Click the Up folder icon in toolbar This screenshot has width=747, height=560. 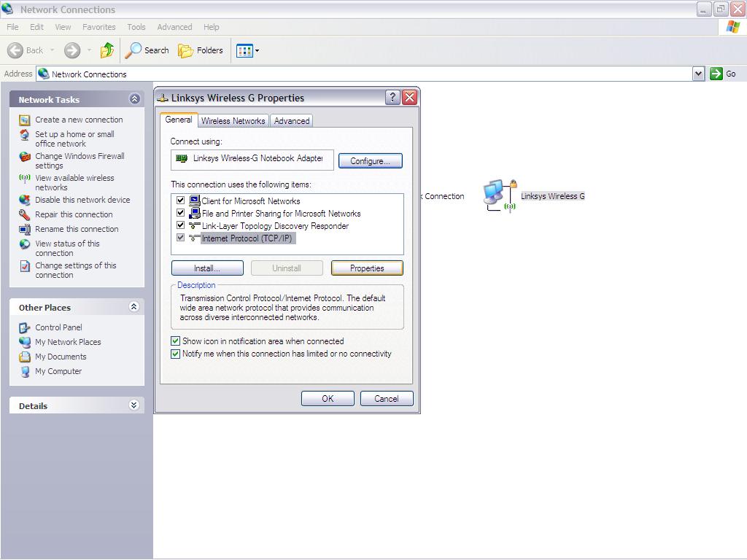(107, 50)
